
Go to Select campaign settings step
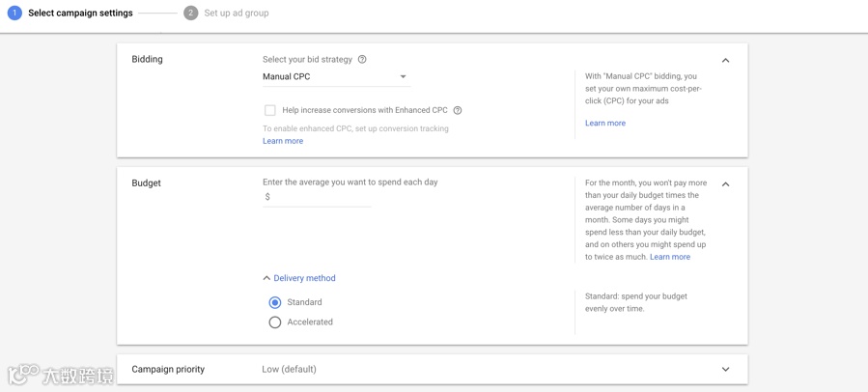[80, 14]
